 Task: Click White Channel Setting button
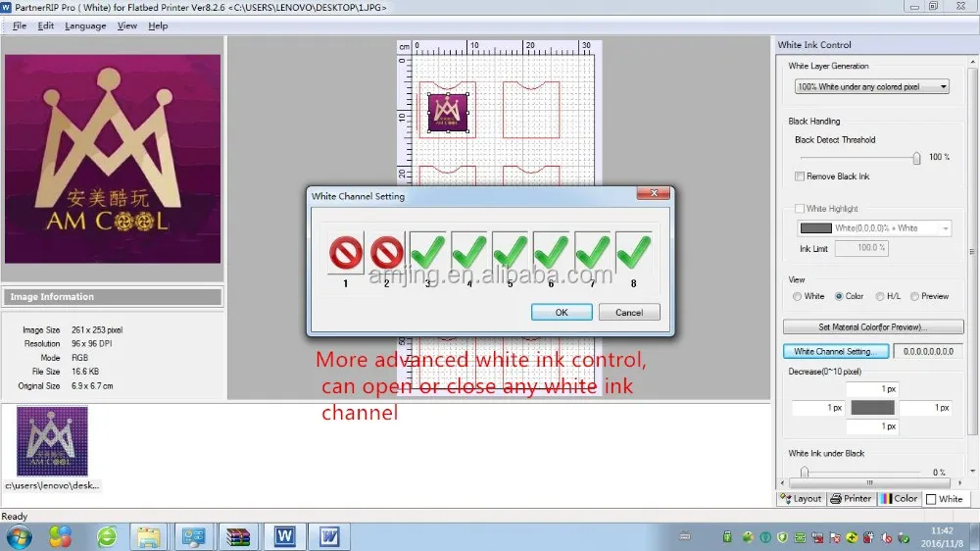click(836, 352)
